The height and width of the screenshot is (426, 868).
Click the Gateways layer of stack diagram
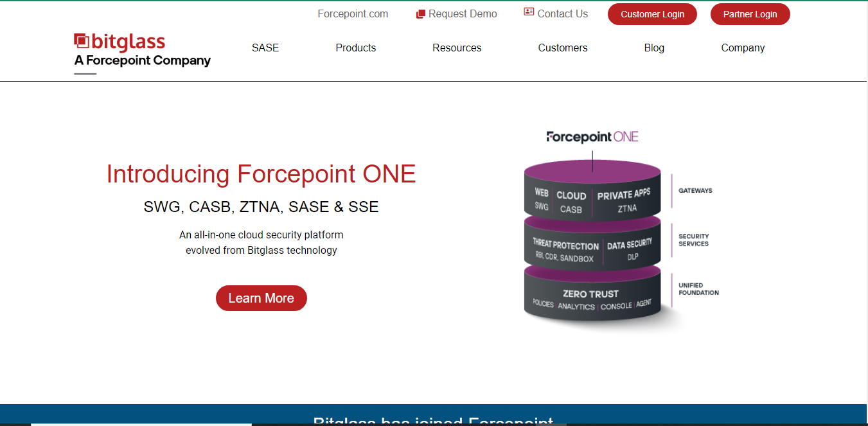592,193
